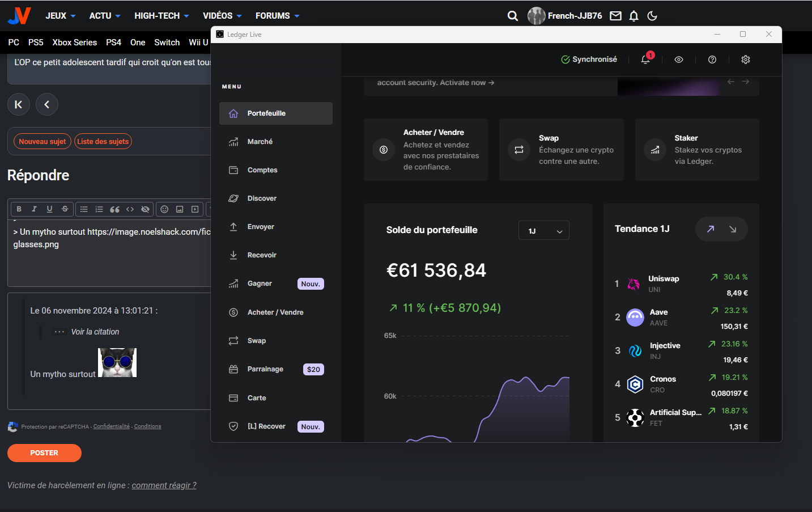
Task: Show falling trends with down arrow toggle
Action: [733, 229]
